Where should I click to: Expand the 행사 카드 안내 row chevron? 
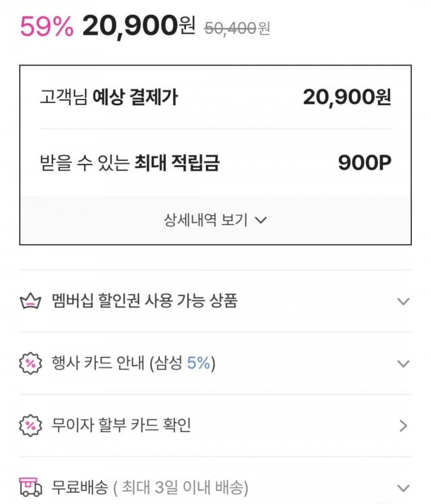click(404, 364)
